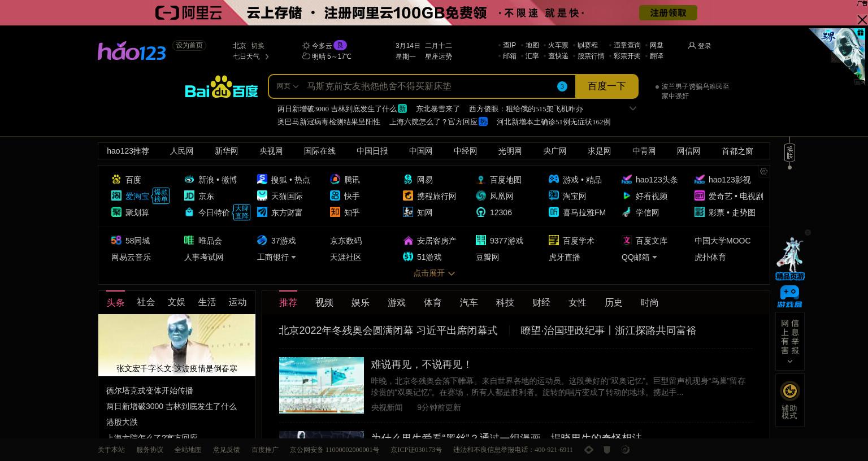
Task: Switch to the 视频 feed tab
Action: (324, 303)
